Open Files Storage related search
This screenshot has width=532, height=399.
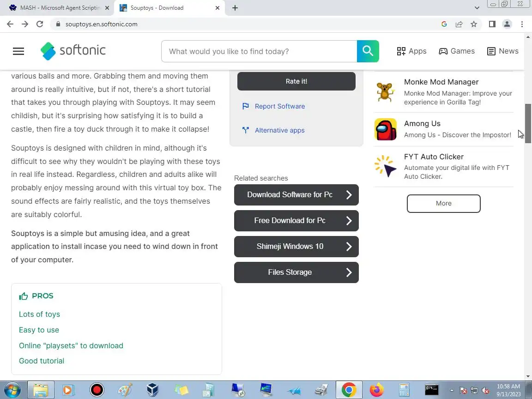pyautogui.click(x=296, y=272)
